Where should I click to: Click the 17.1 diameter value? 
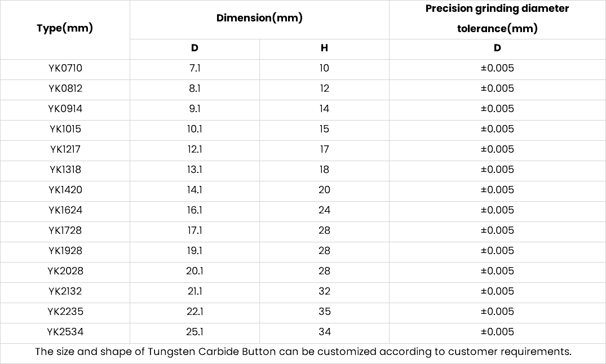[x=195, y=230]
